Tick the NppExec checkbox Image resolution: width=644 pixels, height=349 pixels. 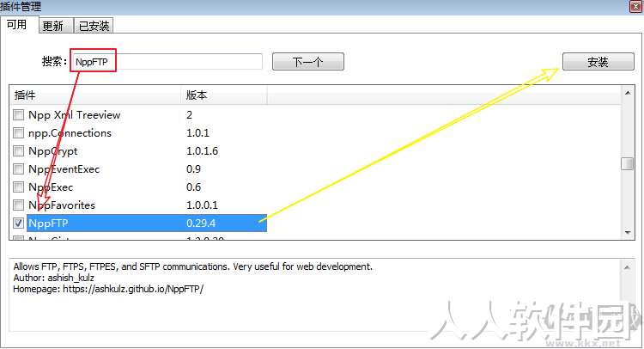coord(18,187)
